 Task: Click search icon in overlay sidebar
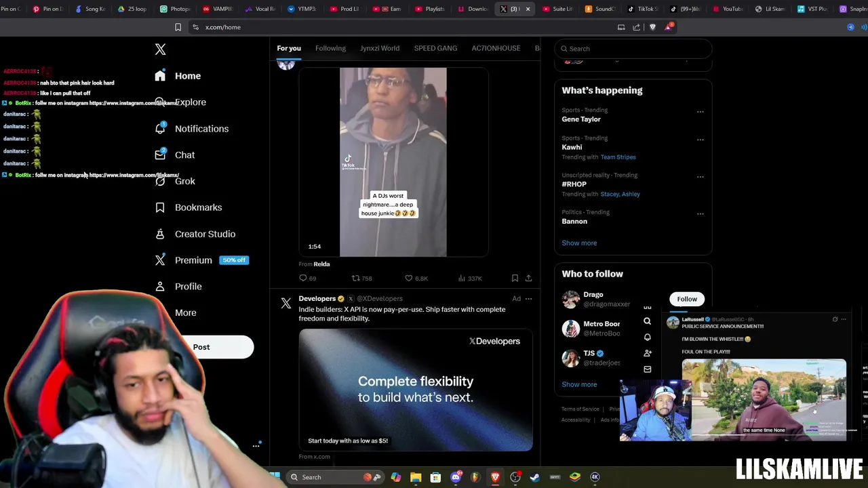647,322
